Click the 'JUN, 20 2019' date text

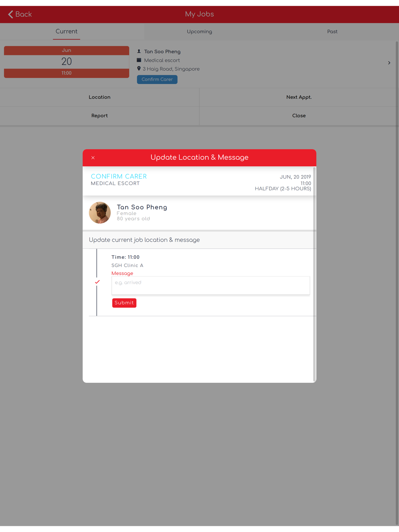point(295,177)
